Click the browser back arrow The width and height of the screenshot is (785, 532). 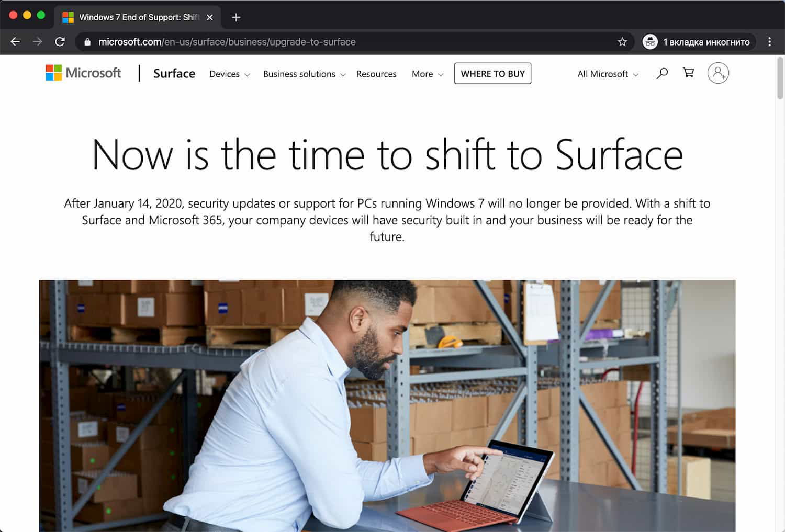point(15,42)
